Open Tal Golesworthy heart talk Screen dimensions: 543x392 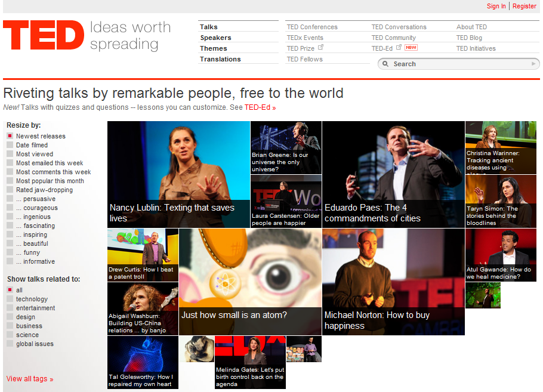143,362
